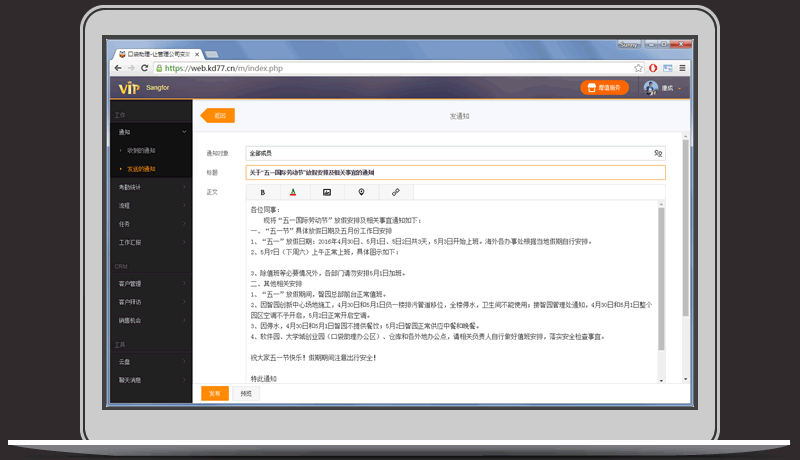Collapse the 通知 sidebar section
The image size is (800, 460).
(184, 132)
